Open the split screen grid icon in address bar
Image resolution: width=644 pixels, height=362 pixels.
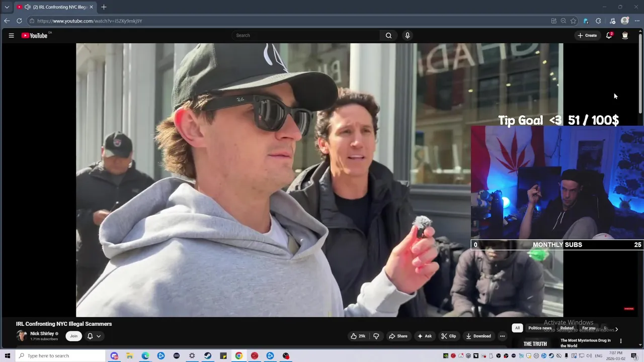point(554,21)
